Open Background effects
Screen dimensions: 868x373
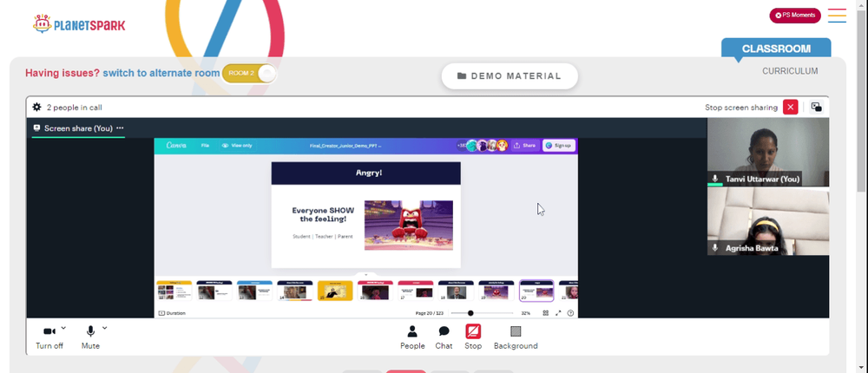pyautogui.click(x=516, y=337)
